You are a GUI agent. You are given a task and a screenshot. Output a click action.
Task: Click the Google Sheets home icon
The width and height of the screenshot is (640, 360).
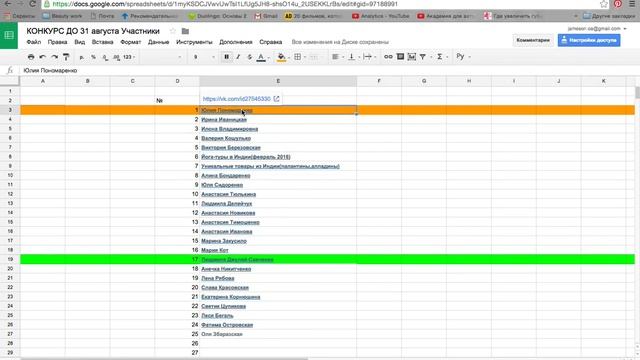[9, 36]
